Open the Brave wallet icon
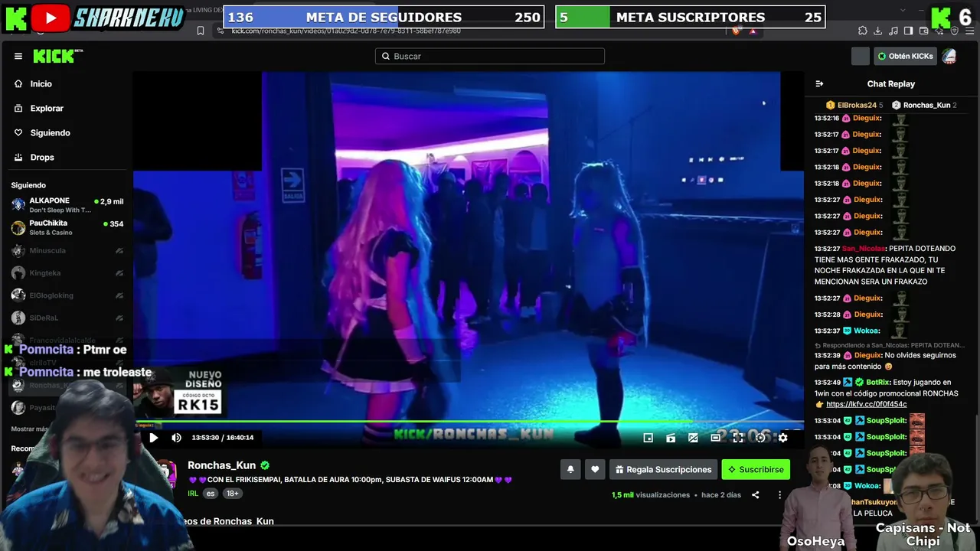 924,31
